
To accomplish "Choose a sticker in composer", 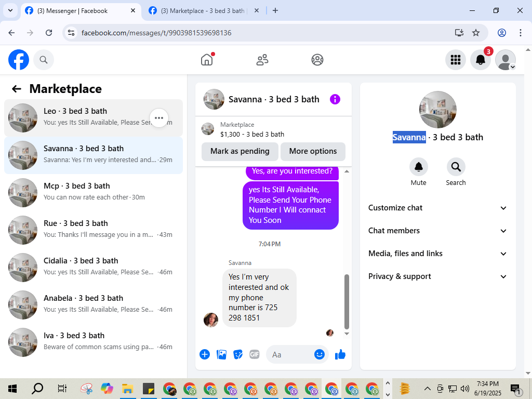I will tap(238, 354).
